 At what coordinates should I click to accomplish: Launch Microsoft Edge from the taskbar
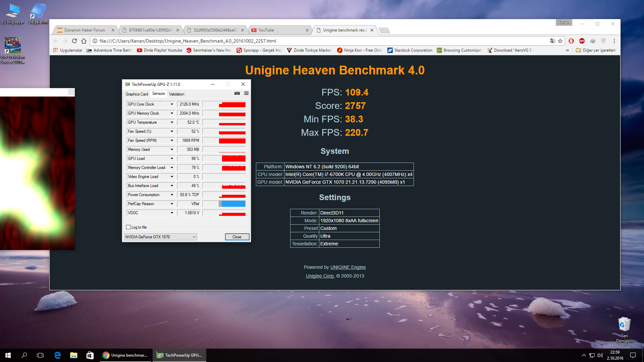[x=57, y=355]
